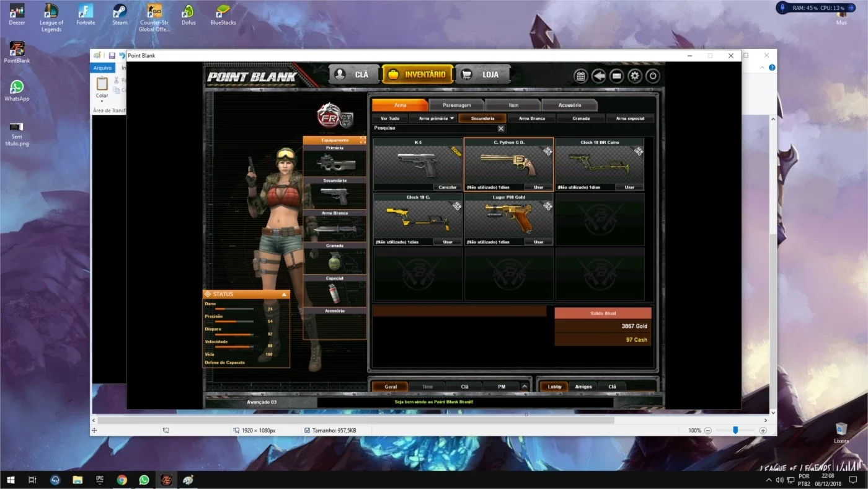Expand the chat panel up arrow
This screenshot has height=489, width=868.
coord(525,387)
